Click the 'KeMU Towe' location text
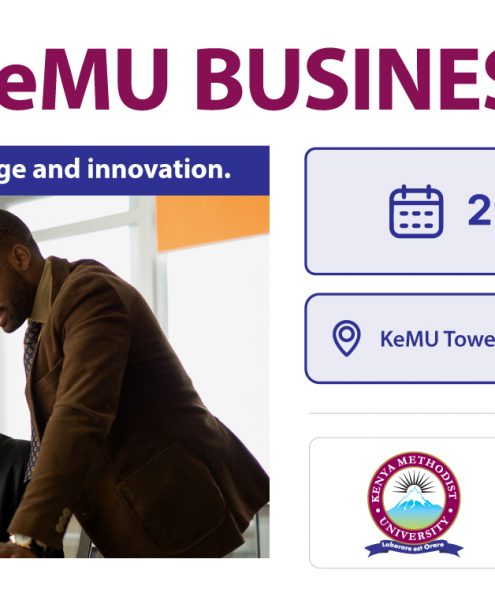 (437, 339)
